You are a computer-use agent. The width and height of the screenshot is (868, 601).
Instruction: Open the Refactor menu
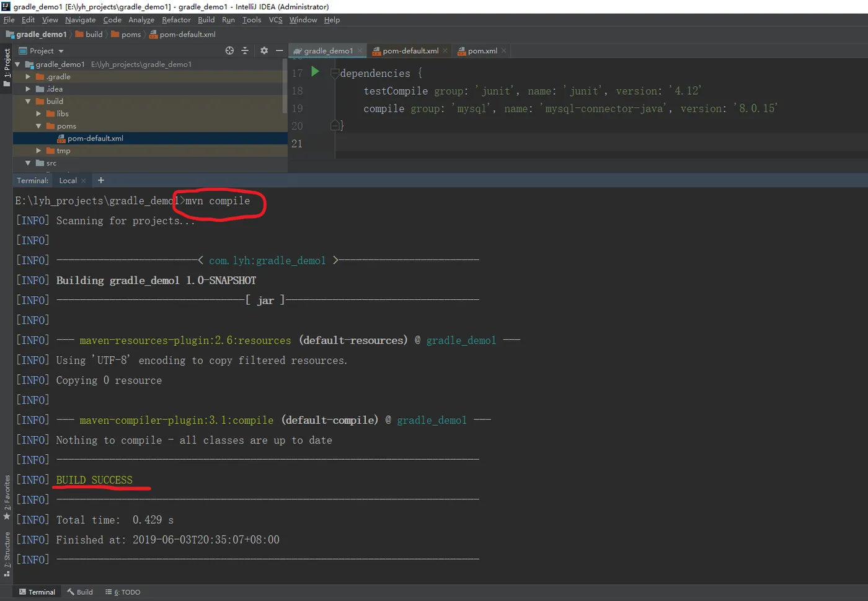tap(176, 20)
